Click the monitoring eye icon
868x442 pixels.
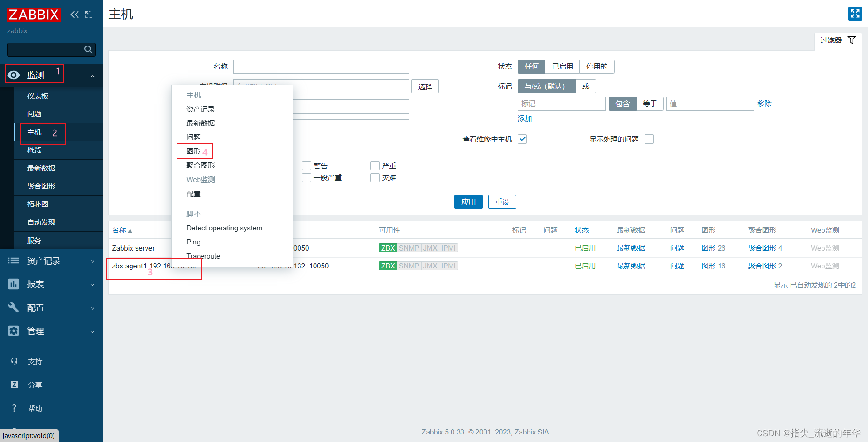pyautogui.click(x=14, y=75)
